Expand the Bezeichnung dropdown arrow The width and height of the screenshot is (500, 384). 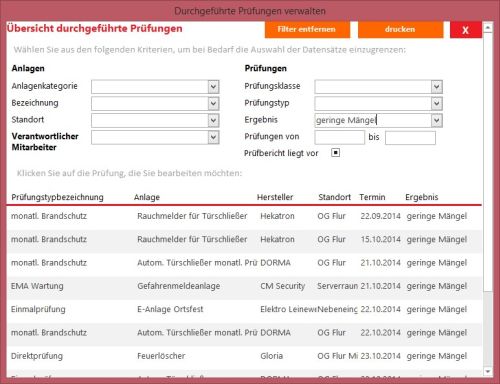point(213,104)
